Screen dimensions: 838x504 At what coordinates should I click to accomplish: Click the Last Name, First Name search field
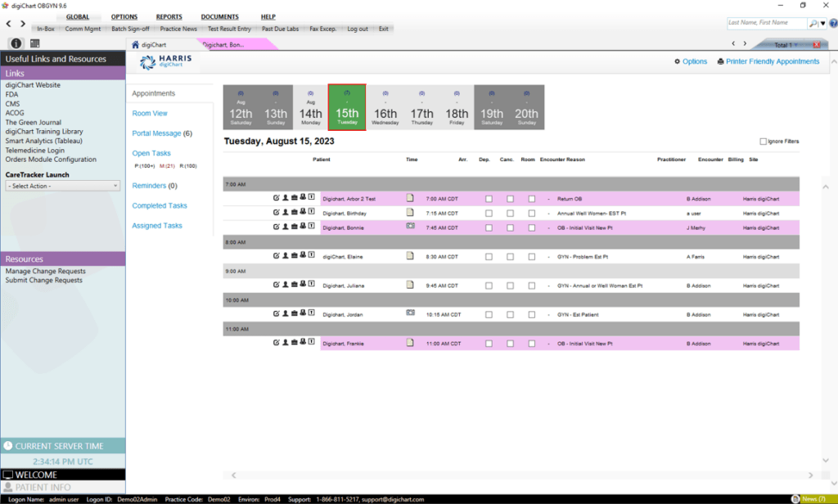coord(767,23)
